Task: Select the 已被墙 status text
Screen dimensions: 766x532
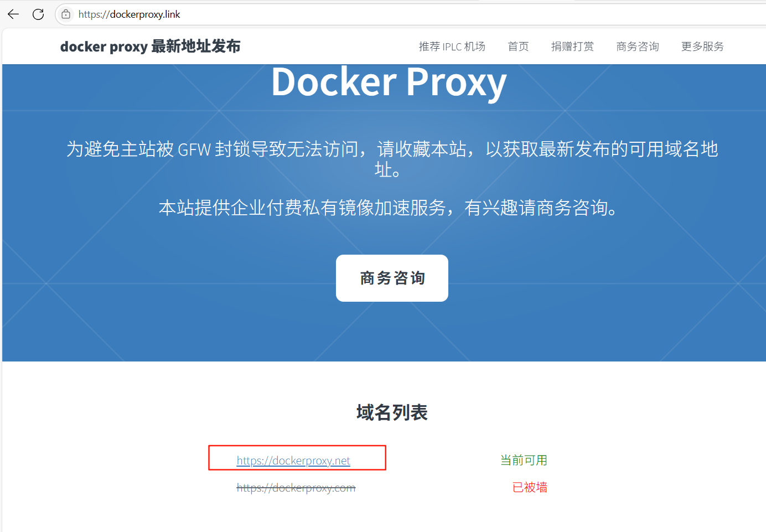Action: (x=530, y=487)
